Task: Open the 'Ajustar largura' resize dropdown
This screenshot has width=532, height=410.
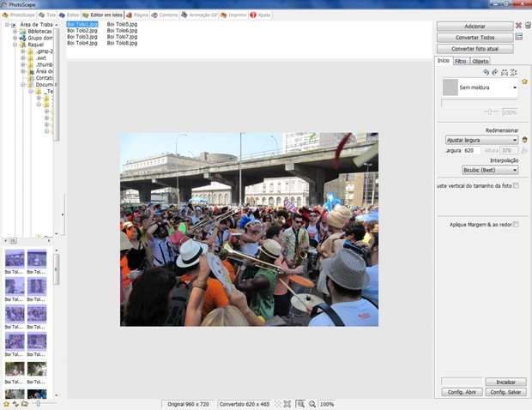Action: (515, 139)
